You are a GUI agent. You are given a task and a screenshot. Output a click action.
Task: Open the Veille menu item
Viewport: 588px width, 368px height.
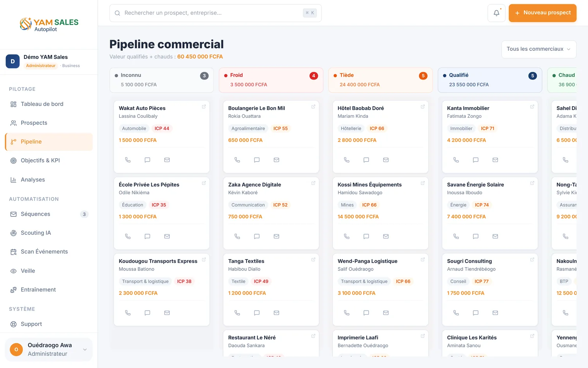tap(49, 271)
